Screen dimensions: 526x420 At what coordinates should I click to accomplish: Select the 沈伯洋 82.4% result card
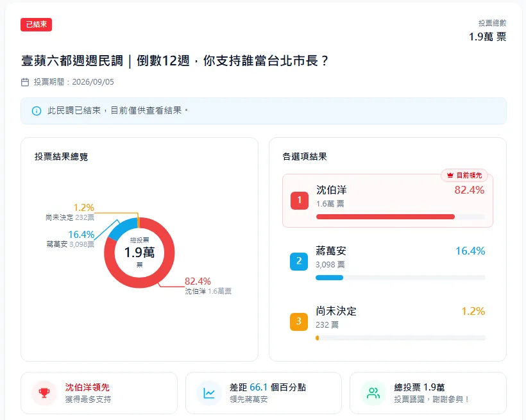pyautogui.click(x=387, y=201)
